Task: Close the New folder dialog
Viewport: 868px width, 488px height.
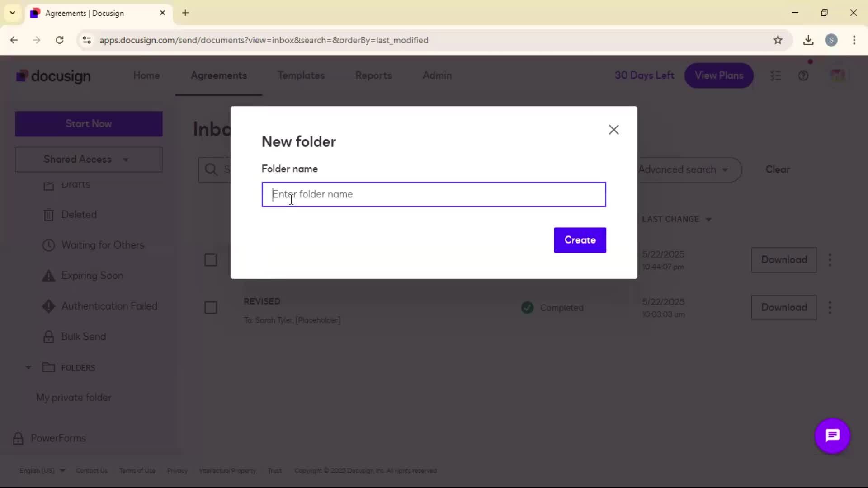Action: tap(613, 130)
